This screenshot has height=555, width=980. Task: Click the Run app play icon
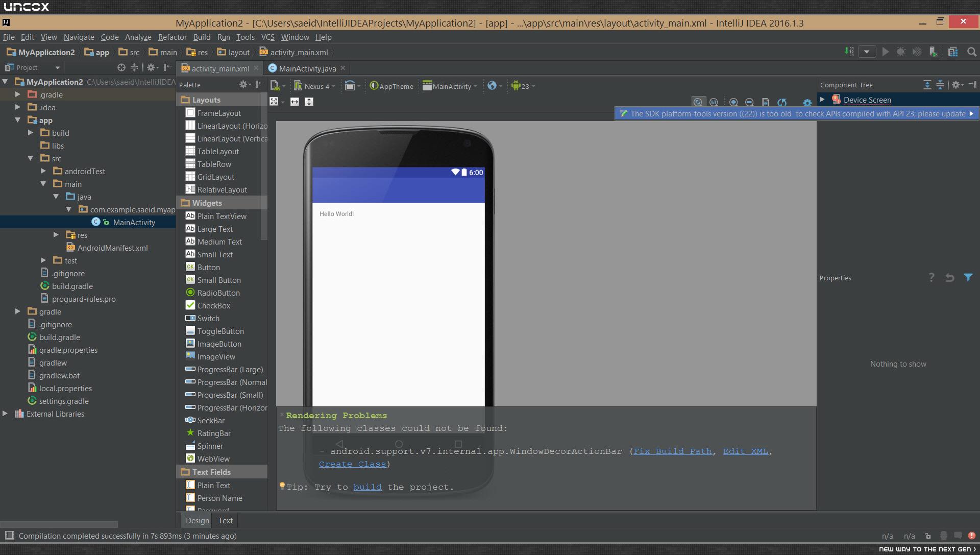(886, 52)
